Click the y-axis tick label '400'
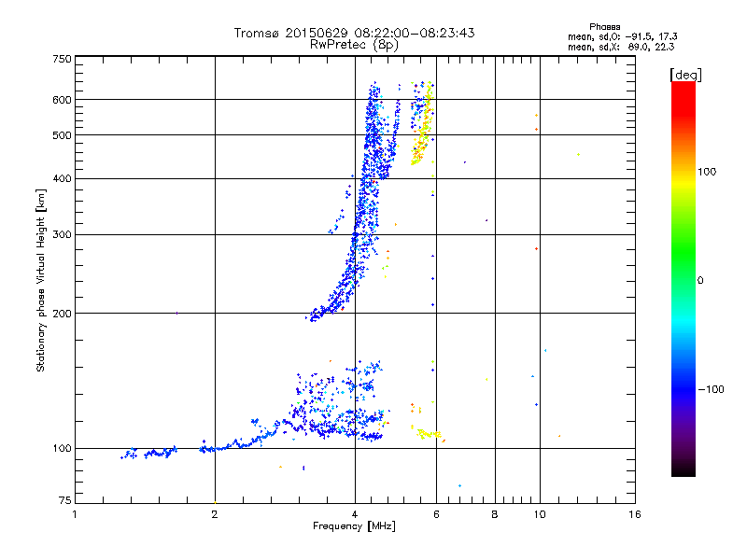 click(62, 179)
